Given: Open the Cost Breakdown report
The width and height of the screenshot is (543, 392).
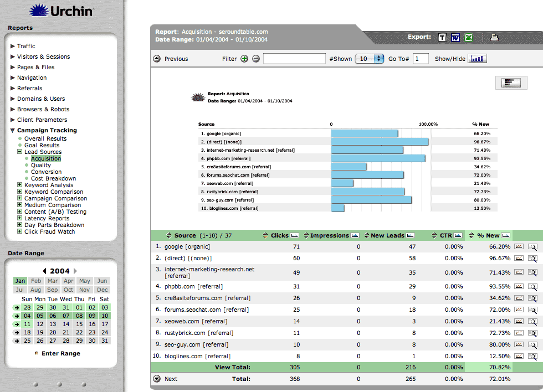Looking at the screenshot, I should 53,178.
